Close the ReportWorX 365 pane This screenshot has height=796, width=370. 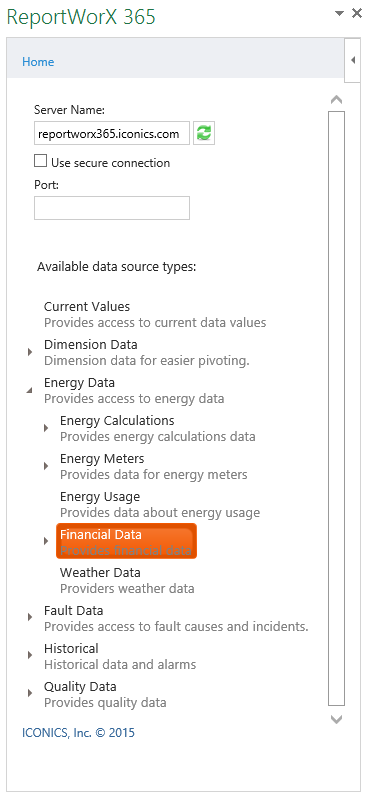[x=357, y=14]
